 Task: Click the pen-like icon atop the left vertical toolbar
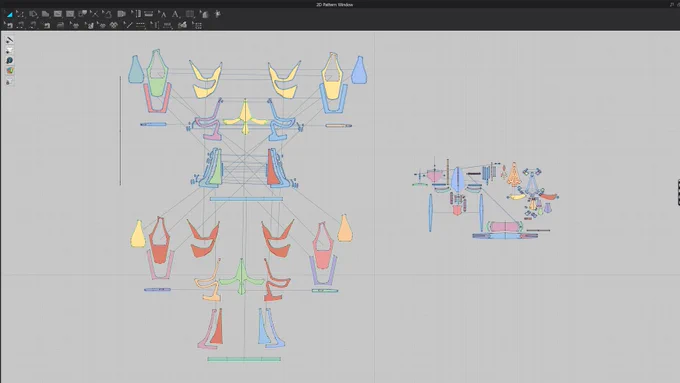pyautogui.click(x=10, y=40)
